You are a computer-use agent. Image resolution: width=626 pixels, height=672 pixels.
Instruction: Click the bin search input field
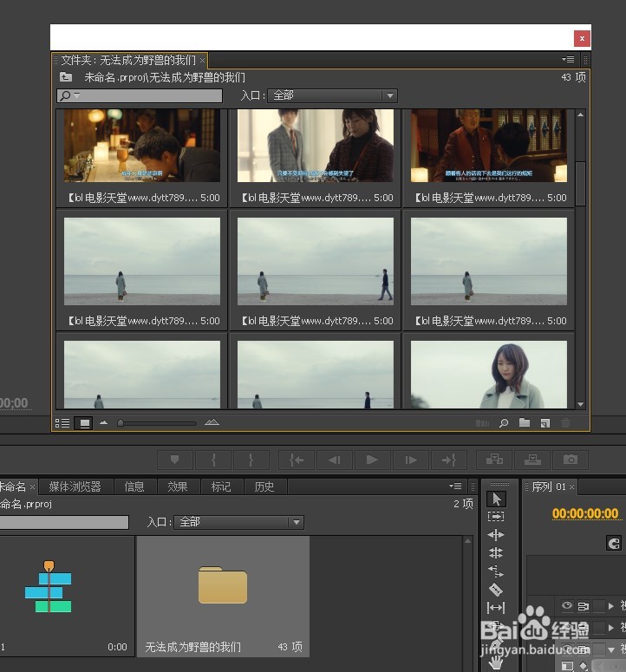click(140, 95)
